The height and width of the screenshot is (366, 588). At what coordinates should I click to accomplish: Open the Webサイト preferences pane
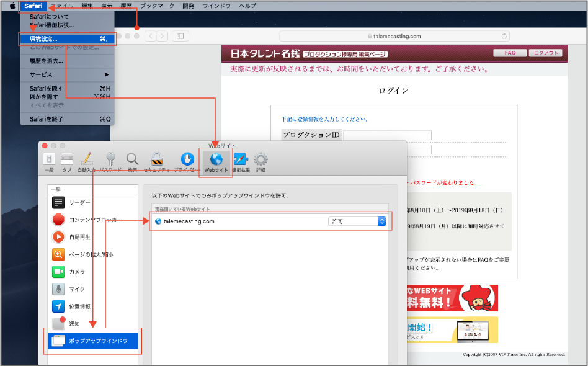point(216,162)
